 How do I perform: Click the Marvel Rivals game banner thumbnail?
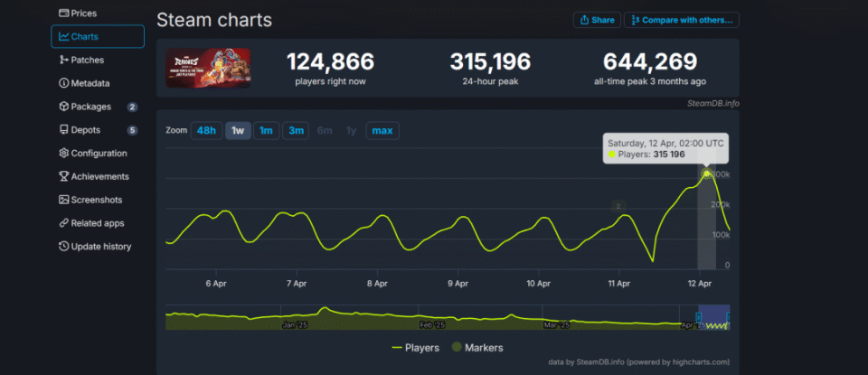coord(208,68)
